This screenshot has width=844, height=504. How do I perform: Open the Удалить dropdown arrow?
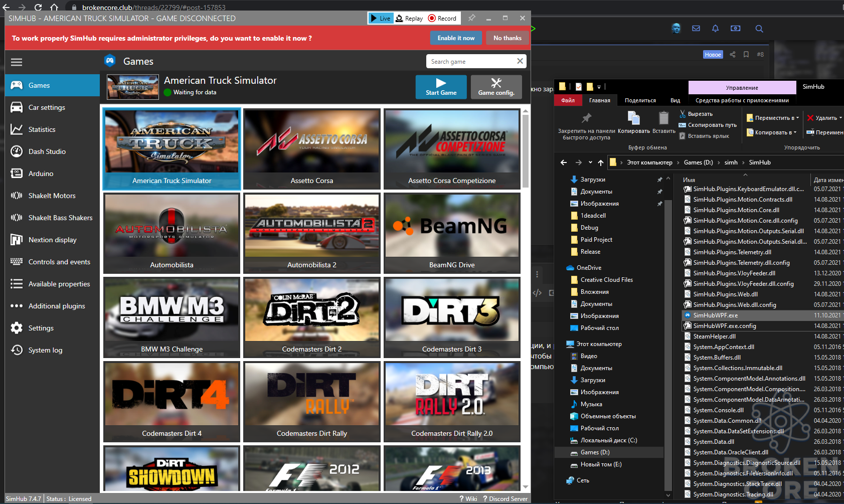coord(840,118)
